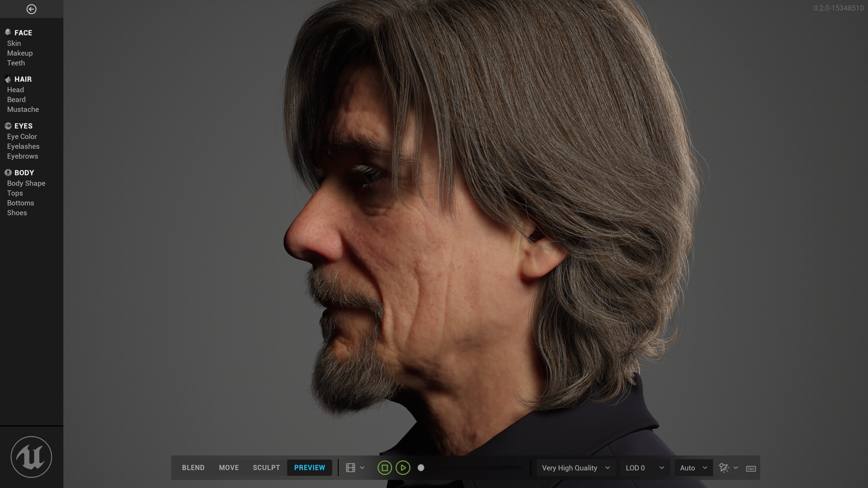Click the stop/square playback icon
This screenshot has width=868, height=488.
point(384,468)
